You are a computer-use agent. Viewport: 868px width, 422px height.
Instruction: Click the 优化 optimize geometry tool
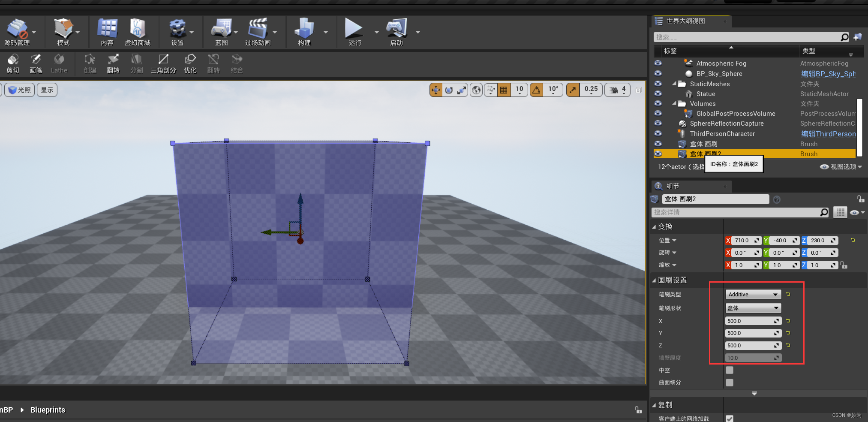[x=190, y=63]
